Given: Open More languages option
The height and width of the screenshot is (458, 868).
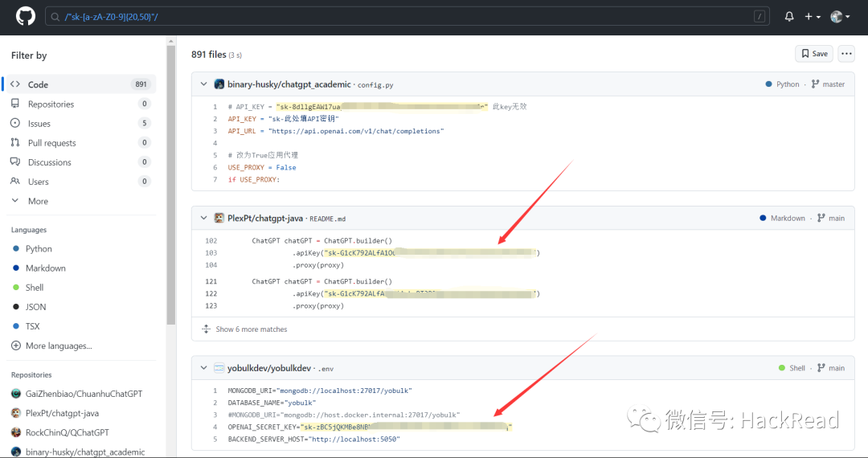Looking at the screenshot, I should (x=59, y=346).
